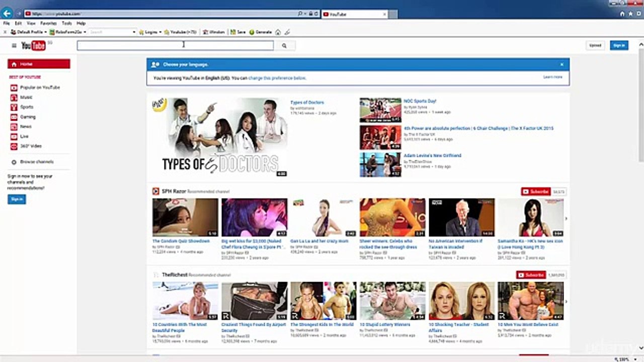
Task: Click the Home button in the sidebar
Action: 39,64
